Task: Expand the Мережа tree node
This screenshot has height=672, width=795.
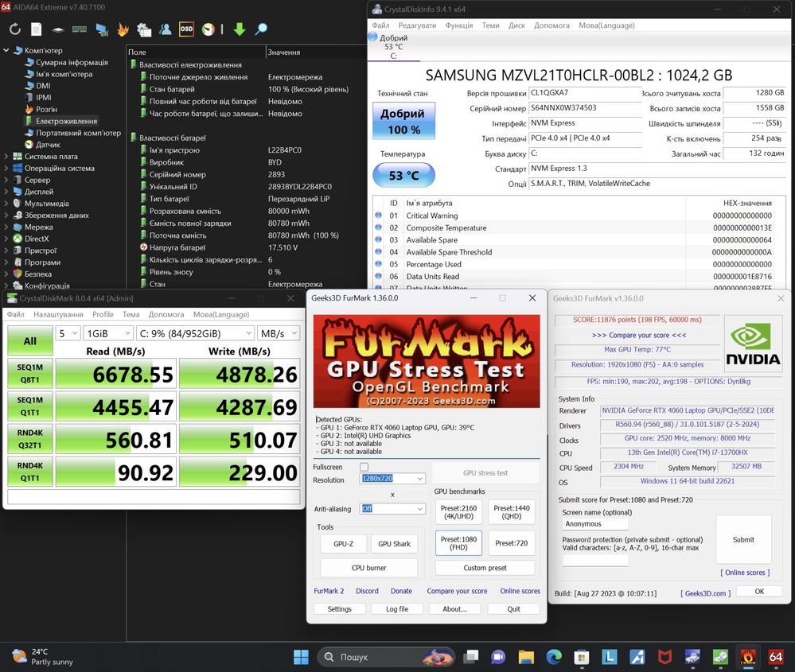Action: click(x=6, y=227)
